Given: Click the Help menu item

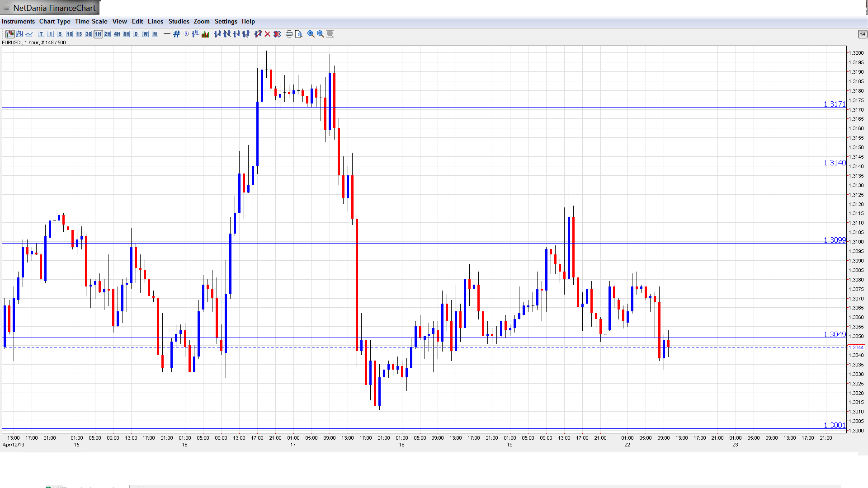Looking at the screenshot, I should [248, 21].
